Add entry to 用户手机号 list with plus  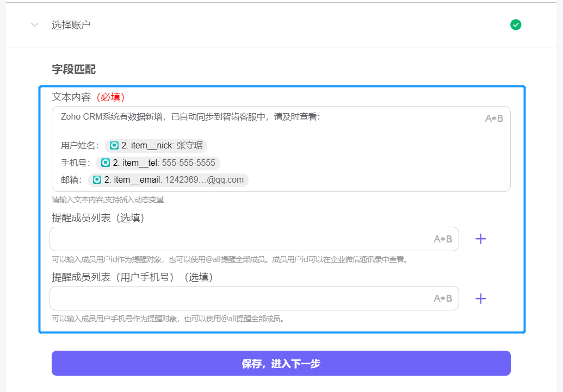480,298
